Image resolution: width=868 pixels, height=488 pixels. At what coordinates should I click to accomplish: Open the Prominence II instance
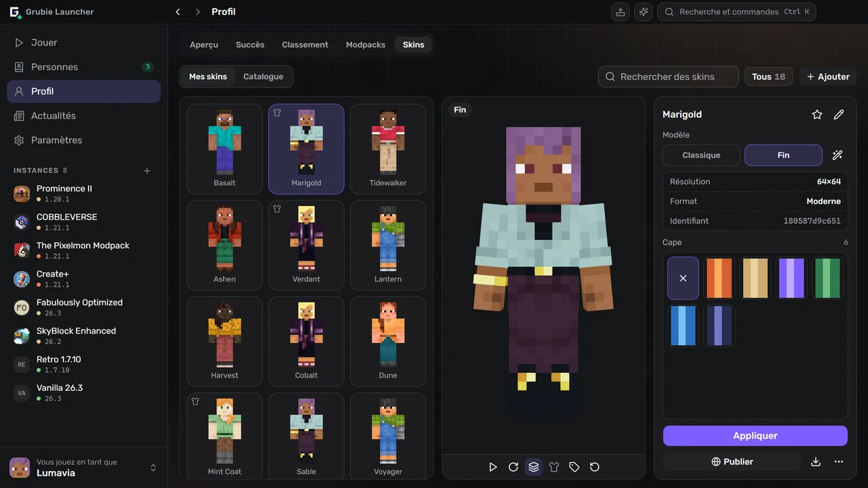[x=83, y=194]
